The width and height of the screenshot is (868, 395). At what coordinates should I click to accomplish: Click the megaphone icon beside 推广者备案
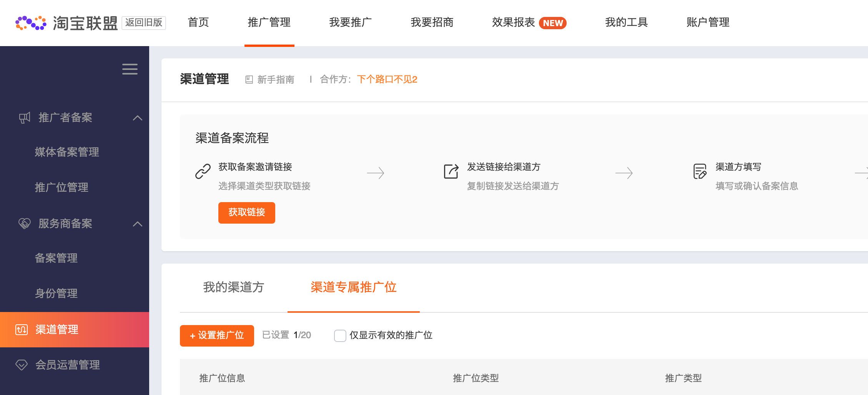click(x=25, y=118)
